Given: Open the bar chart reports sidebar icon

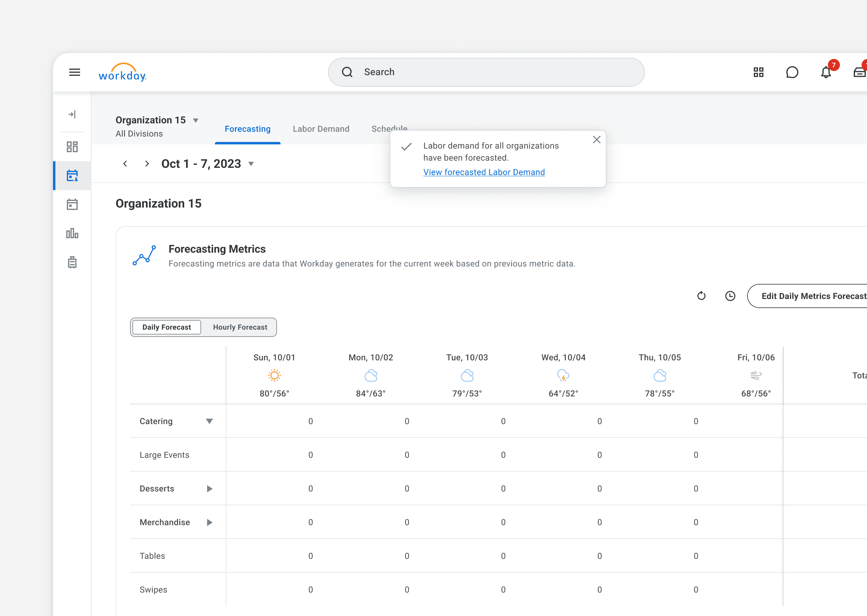Looking at the screenshot, I should [72, 233].
